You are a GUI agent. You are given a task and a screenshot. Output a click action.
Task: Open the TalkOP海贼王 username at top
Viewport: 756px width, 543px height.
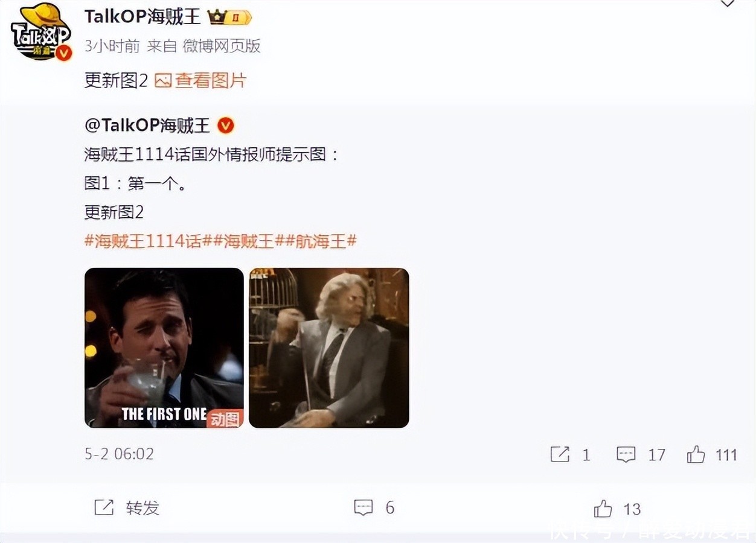(x=143, y=17)
